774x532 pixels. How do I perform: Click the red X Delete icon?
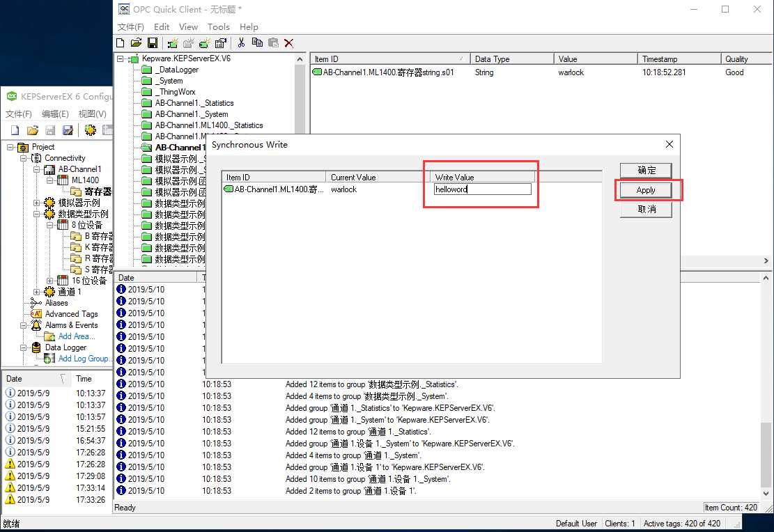288,43
